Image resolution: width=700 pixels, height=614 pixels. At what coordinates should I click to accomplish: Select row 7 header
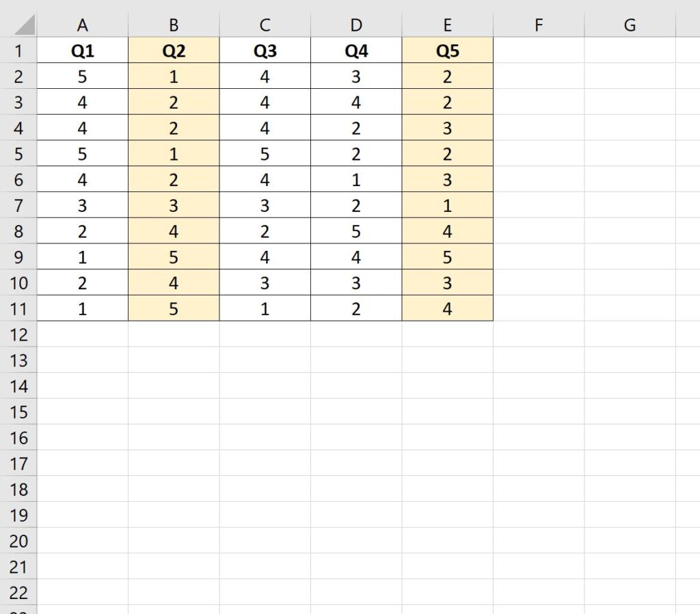(x=19, y=205)
